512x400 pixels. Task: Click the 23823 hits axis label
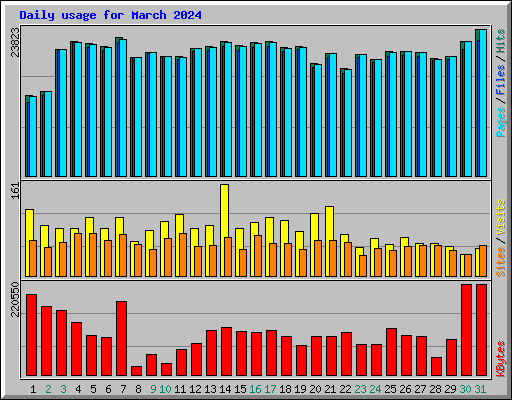point(15,42)
